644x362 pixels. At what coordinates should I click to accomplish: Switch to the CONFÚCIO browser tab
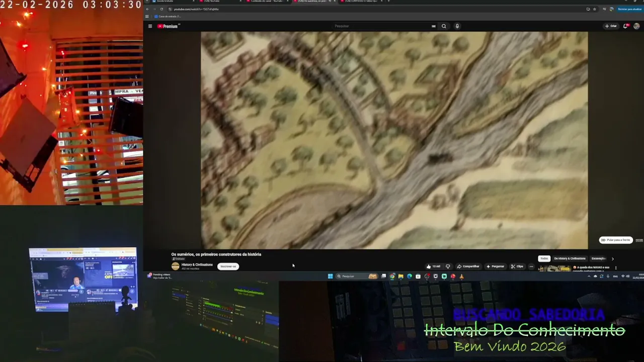click(361, 2)
